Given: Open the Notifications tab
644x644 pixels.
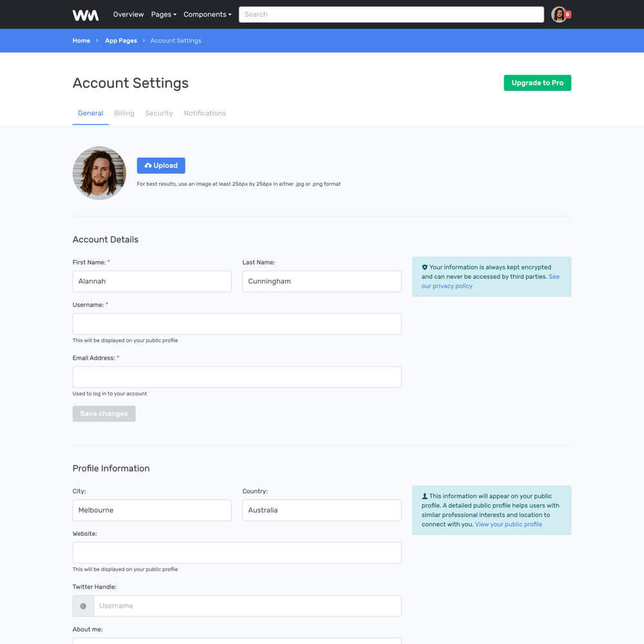Looking at the screenshot, I should [205, 113].
